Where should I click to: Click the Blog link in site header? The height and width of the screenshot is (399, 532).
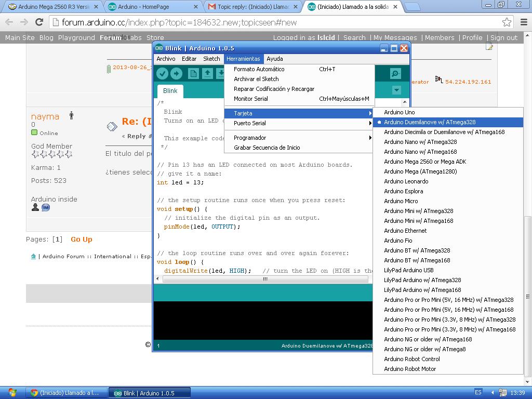[46, 37]
